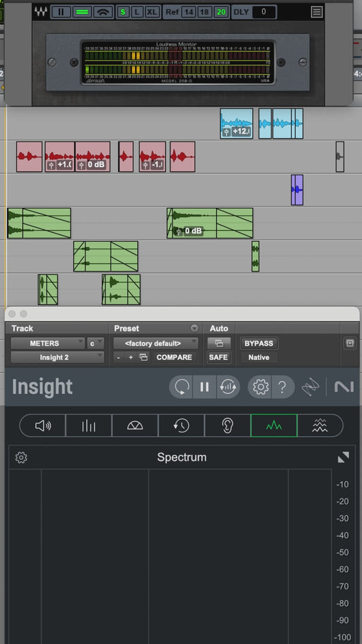Switch to the levels meter tab

[x=89, y=425]
